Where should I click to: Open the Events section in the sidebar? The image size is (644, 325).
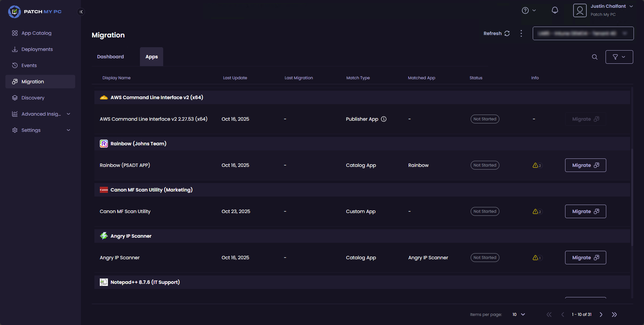[x=29, y=65]
